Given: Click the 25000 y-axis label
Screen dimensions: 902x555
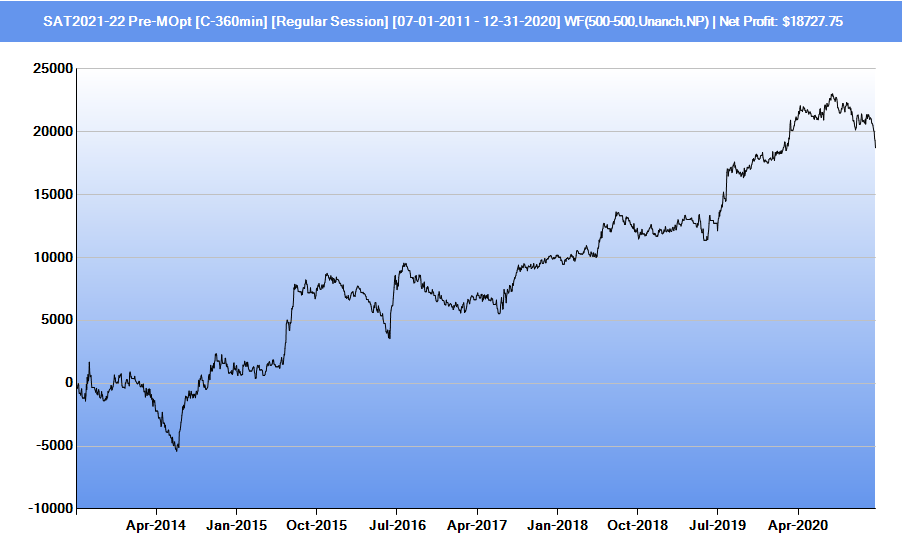Looking at the screenshot, I should coord(53,68).
